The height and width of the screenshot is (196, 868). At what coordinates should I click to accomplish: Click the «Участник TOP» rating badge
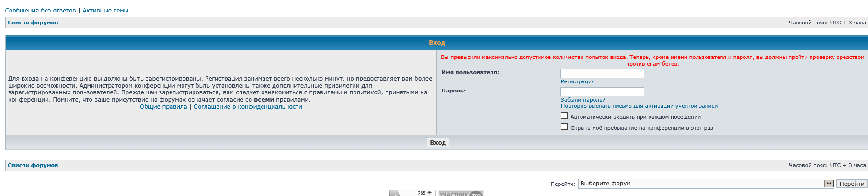[x=461, y=193]
